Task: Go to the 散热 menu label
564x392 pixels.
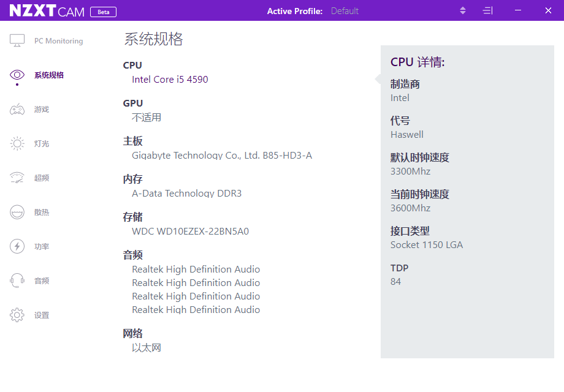Action: click(x=41, y=212)
